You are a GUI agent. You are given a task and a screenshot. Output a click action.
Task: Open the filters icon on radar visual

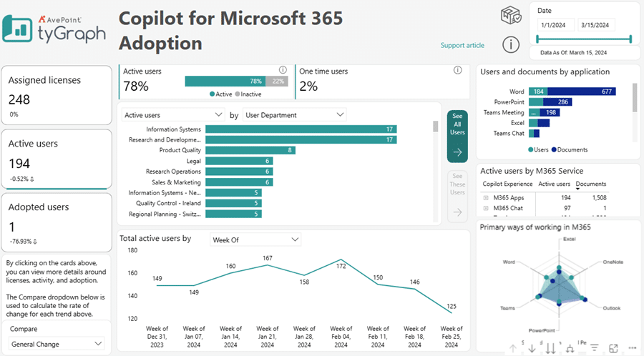595,347
